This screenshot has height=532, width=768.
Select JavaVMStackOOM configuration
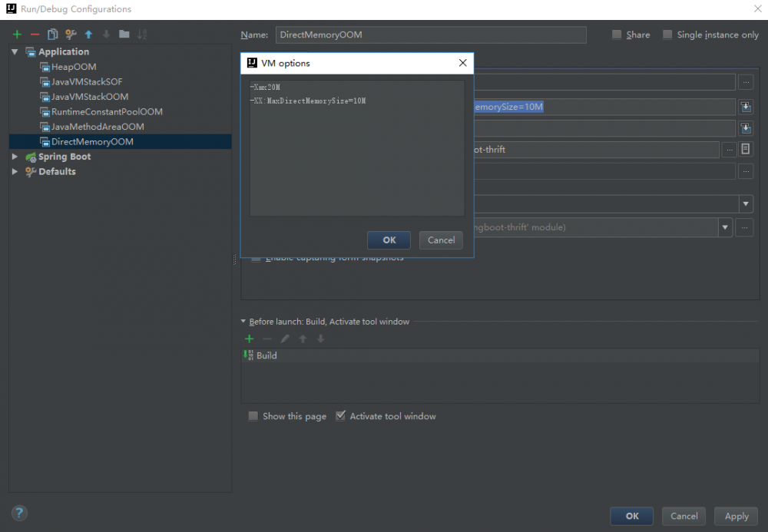click(x=90, y=97)
